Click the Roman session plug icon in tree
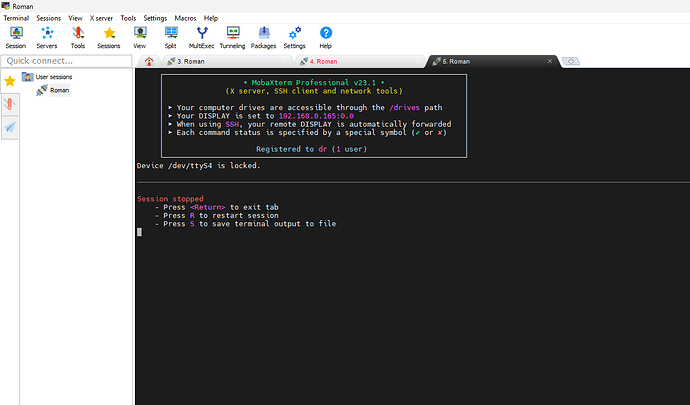This screenshot has height=405, width=690. tap(42, 90)
